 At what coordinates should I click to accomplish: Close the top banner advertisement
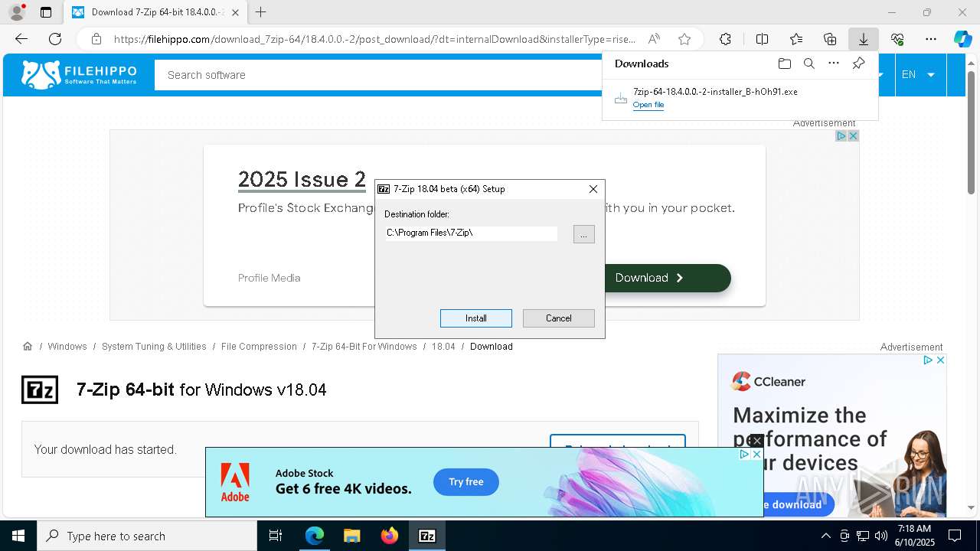(x=853, y=135)
